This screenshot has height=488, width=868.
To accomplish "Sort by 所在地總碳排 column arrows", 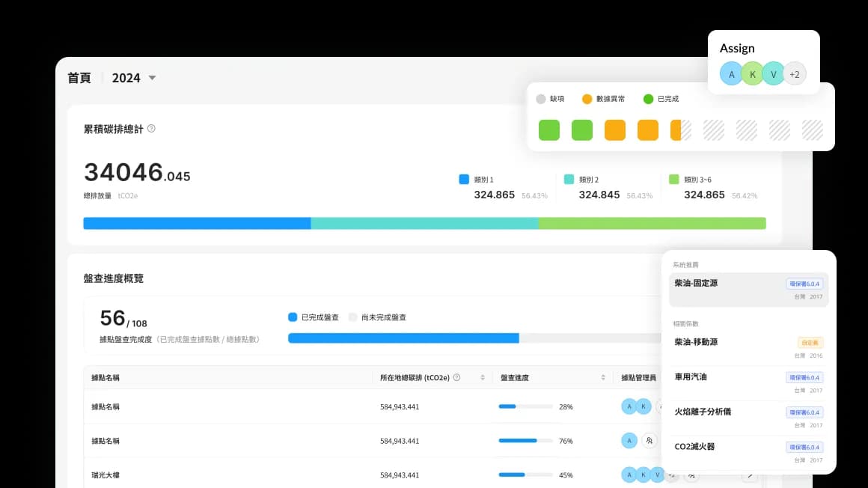I will pyautogui.click(x=483, y=378).
